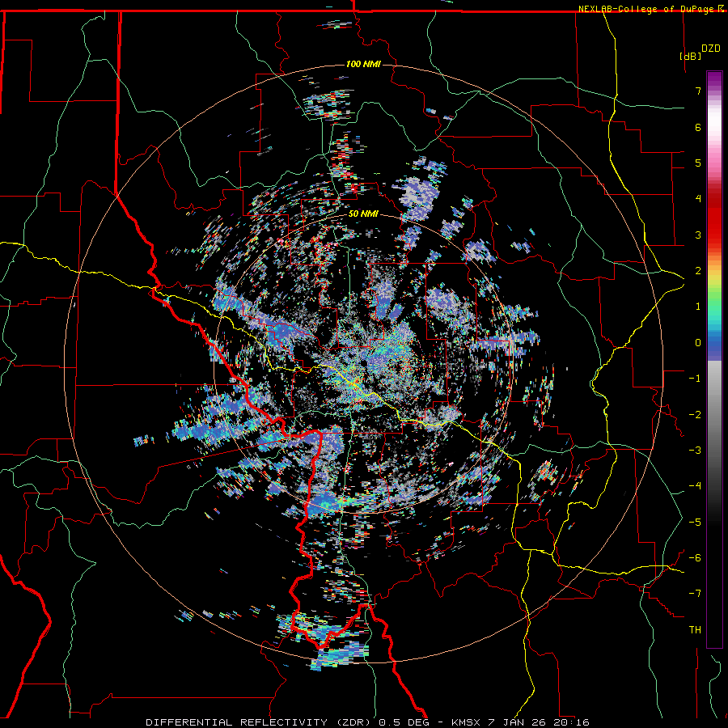
Task: Click the 0 value on the color scale
Action: [698, 343]
